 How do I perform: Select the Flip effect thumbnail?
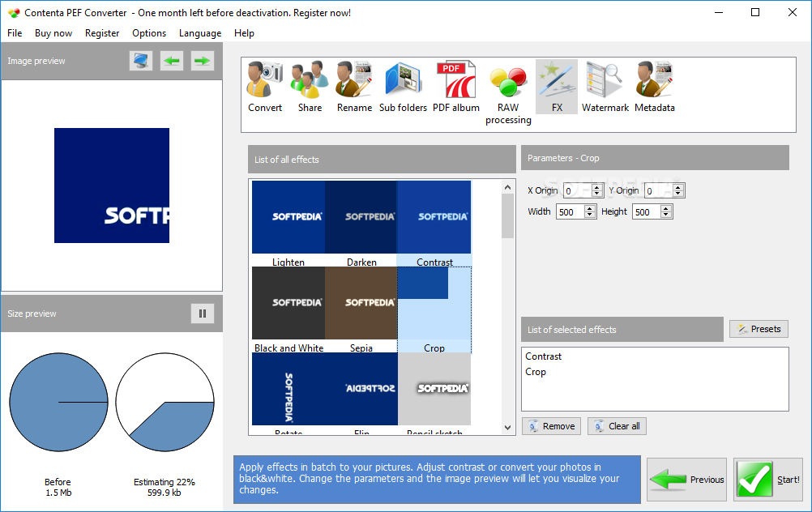click(x=361, y=394)
